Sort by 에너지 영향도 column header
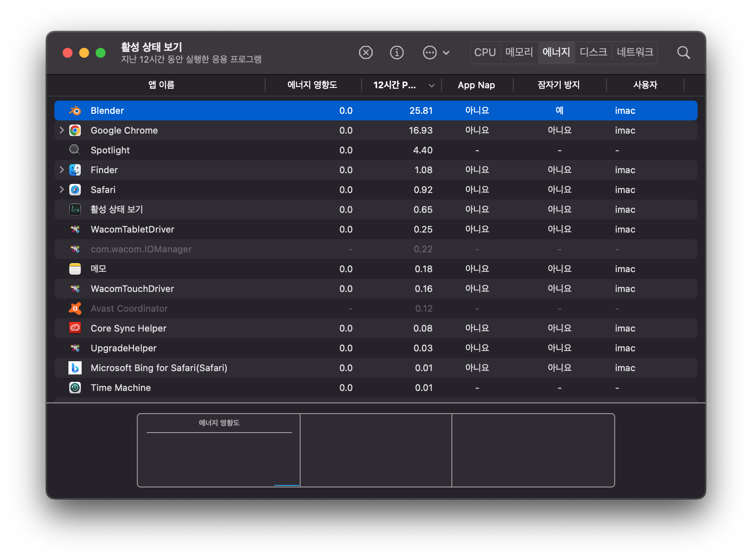 tap(312, 85)
